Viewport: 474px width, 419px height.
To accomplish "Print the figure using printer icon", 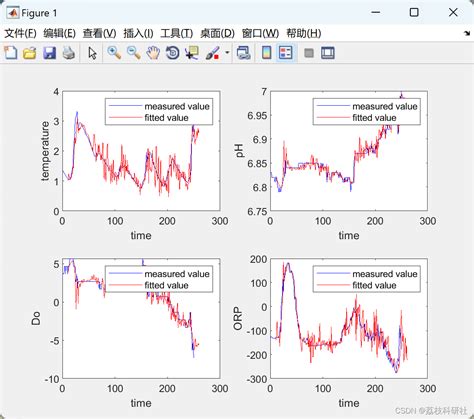I will [69, 53].
